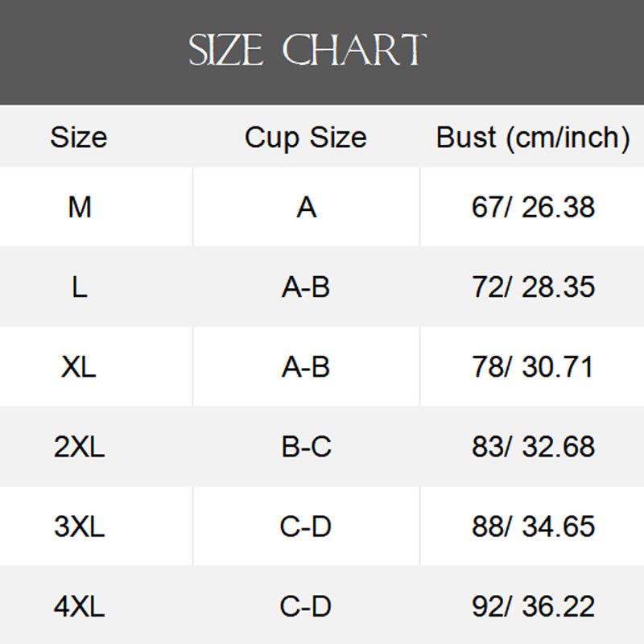Click the Bust (cm/inch) column header
This screenshot has height=644, width=644.
tap(533, 137)
